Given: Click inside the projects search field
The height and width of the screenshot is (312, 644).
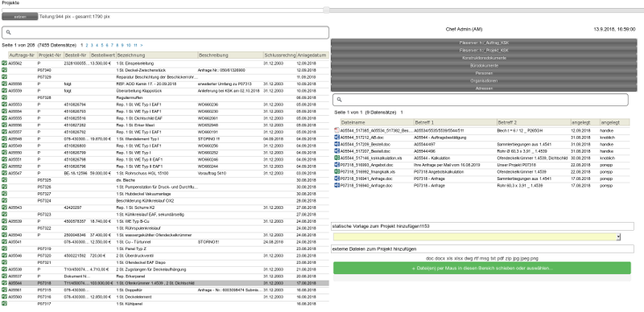Looking at the screenshot, I should (x=166, y=32).
